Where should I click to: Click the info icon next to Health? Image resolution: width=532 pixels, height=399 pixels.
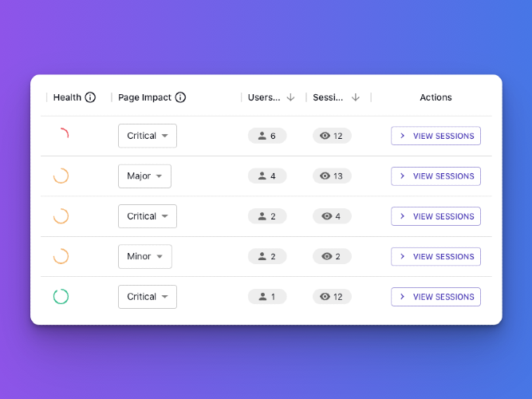(90, 97)
